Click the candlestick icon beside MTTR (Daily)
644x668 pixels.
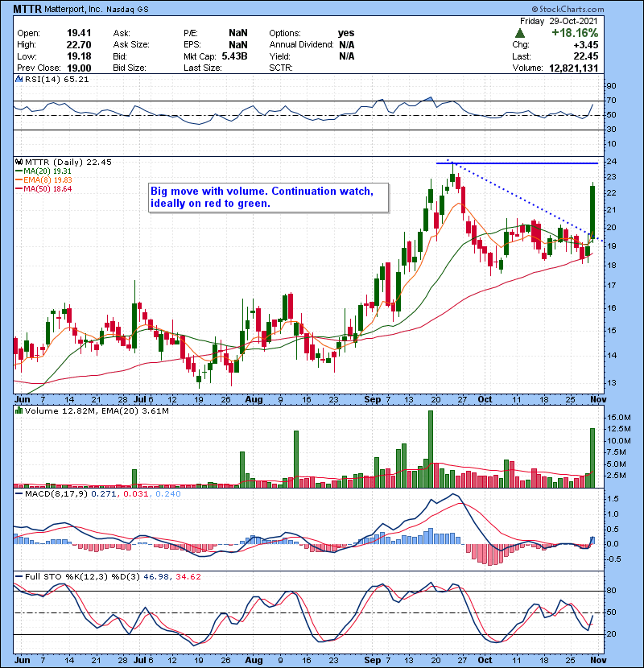(19, 163)
